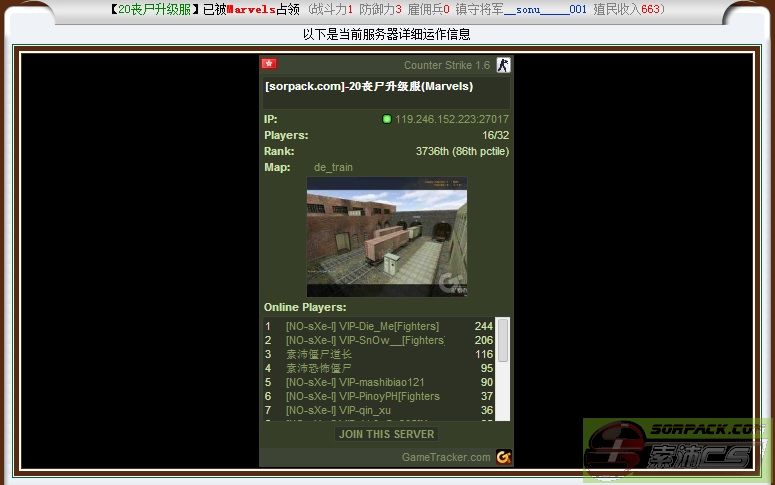The width and height of the screenshot is (775, 485).
Task: Click the server title [sorpack.com]-20丧尸升级服(Marvels)
Action: [369, 86]
